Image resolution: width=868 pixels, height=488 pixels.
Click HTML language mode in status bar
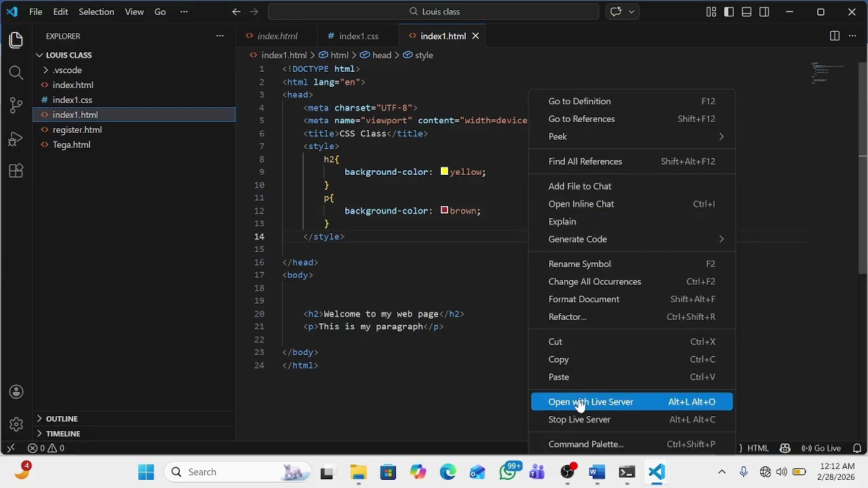[757, 448]
